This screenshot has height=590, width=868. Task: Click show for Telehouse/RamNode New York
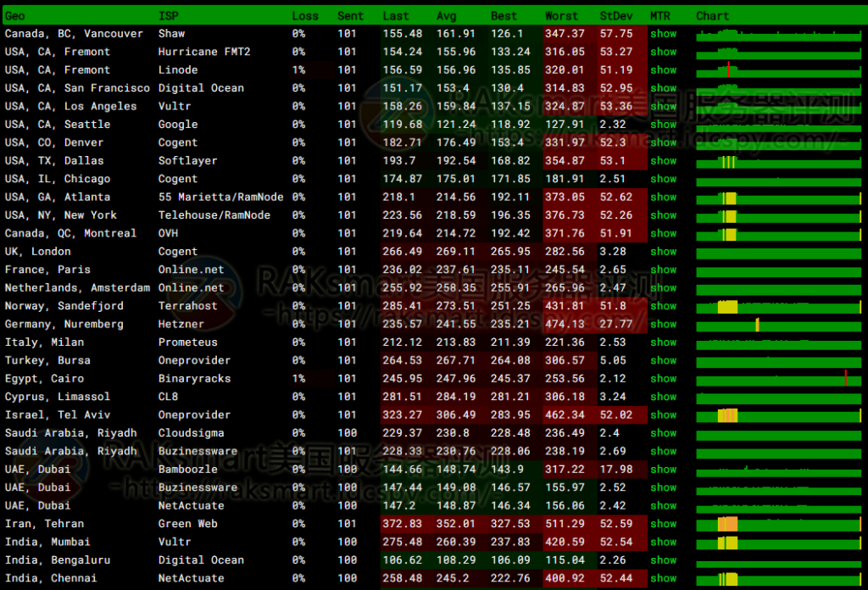663,215
